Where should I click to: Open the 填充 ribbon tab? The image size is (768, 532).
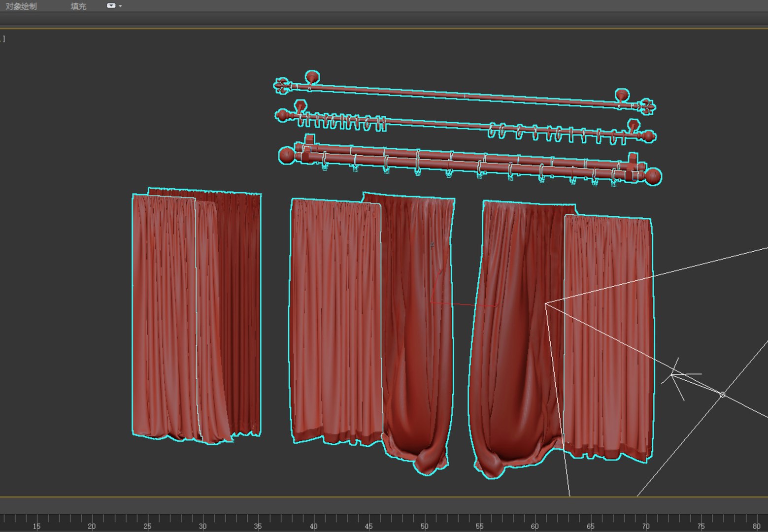78,6
